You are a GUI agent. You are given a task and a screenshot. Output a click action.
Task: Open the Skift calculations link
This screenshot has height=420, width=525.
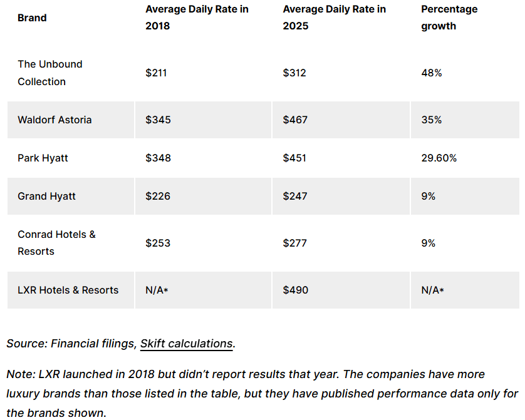[186, 344]
